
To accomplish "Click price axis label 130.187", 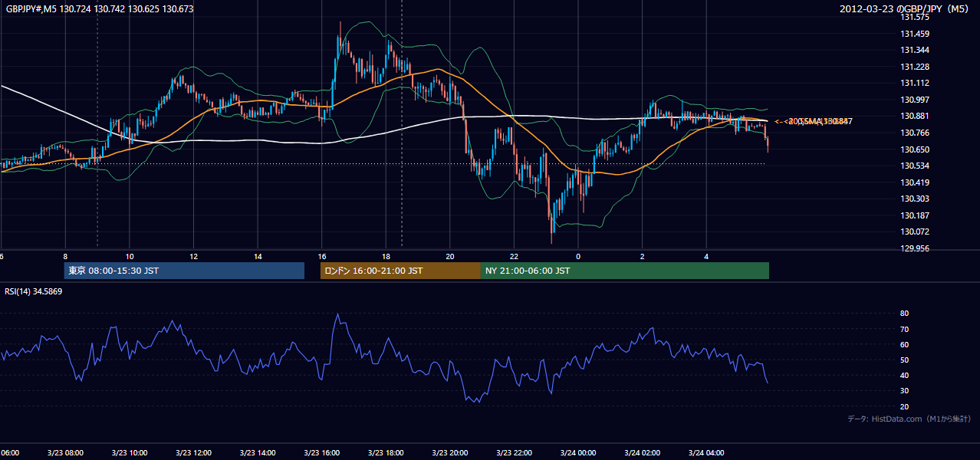I will [x=915, y=215].
